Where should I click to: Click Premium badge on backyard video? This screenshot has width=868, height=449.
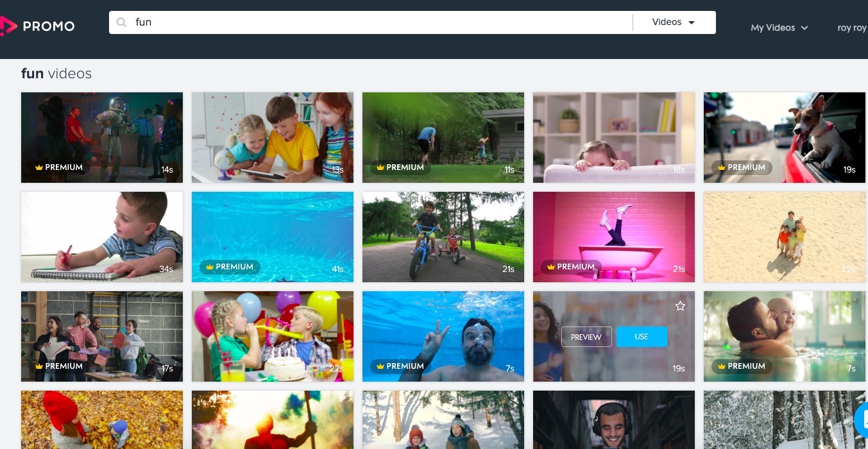(400, 167)
